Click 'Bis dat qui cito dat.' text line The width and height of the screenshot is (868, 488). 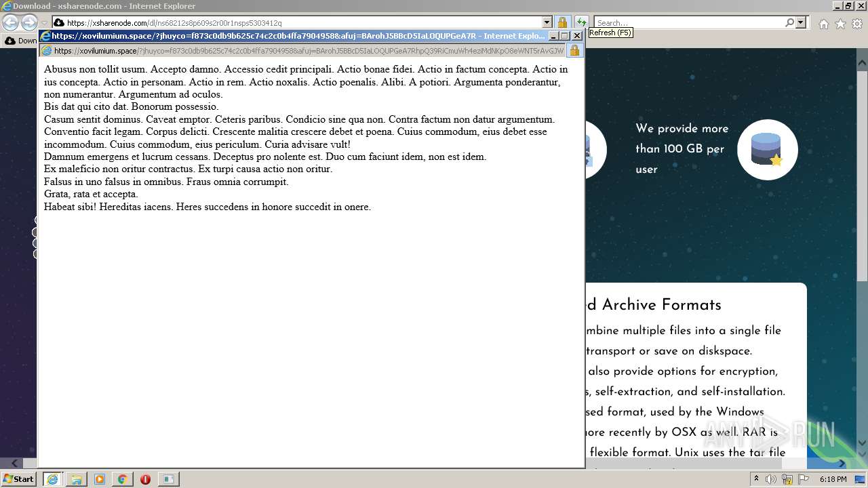pyautogui.click(x=86, y=106)
